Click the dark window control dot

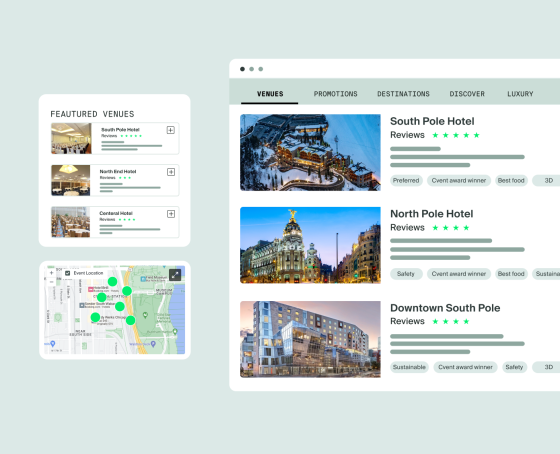click(x=242, y=69)
